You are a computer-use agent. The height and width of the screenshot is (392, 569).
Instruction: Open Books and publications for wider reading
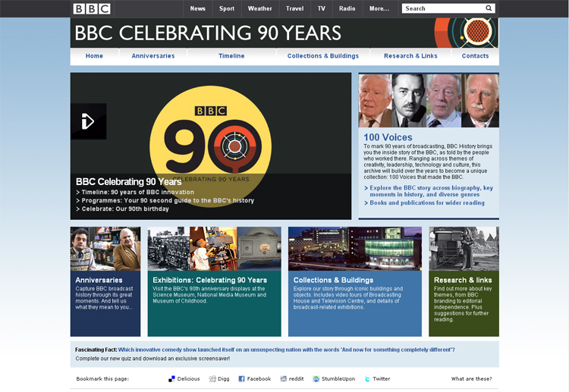coord(426,203)
